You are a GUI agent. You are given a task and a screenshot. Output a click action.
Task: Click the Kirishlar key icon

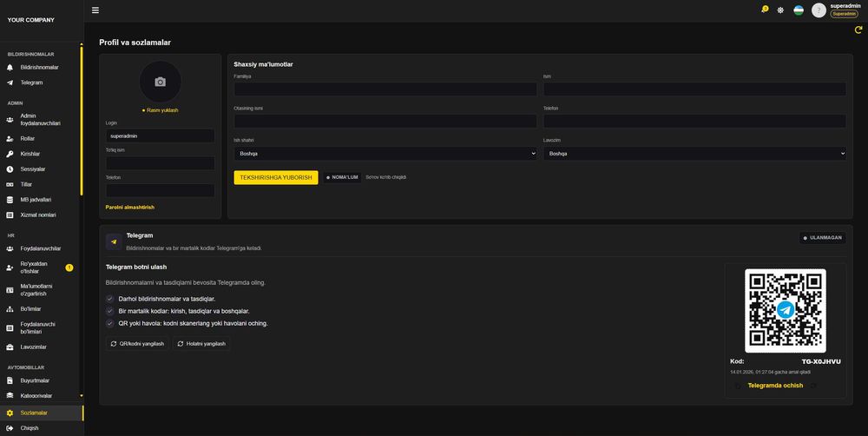(x=10, y=154)
